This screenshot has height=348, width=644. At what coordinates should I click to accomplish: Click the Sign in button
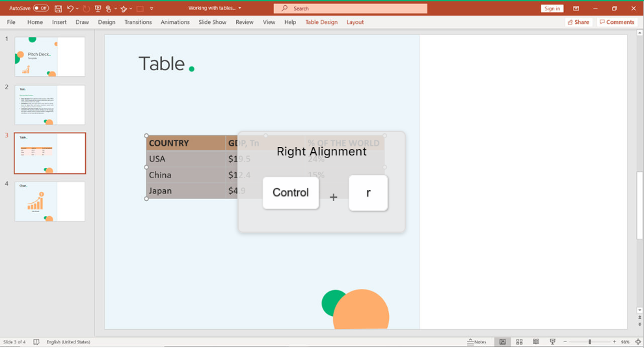tap(552, 8)
